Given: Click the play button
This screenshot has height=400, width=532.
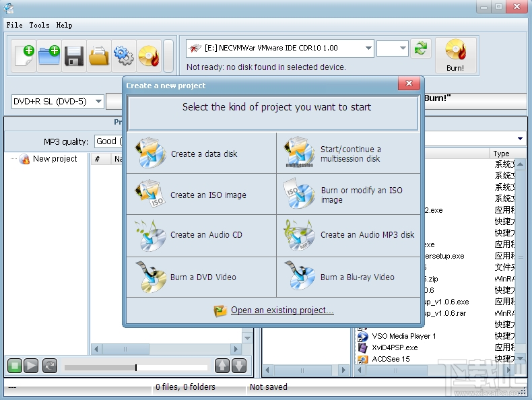Looking at the screenshot, I should (31, 366).
